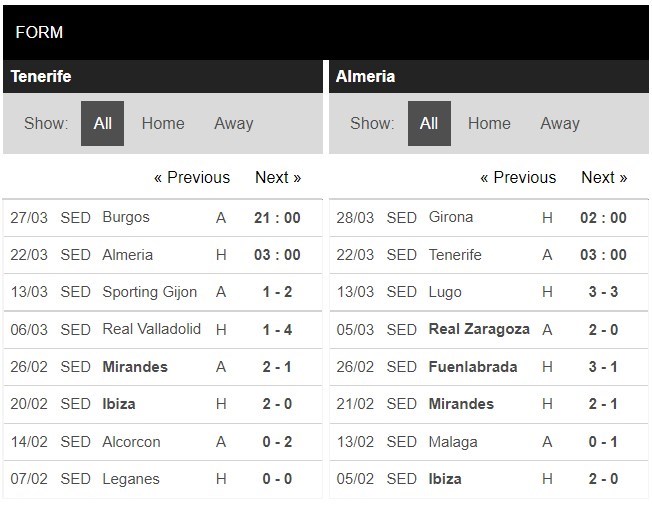
Task: Go to Previous Tenerife matches
Action: (x=192, y=178)
